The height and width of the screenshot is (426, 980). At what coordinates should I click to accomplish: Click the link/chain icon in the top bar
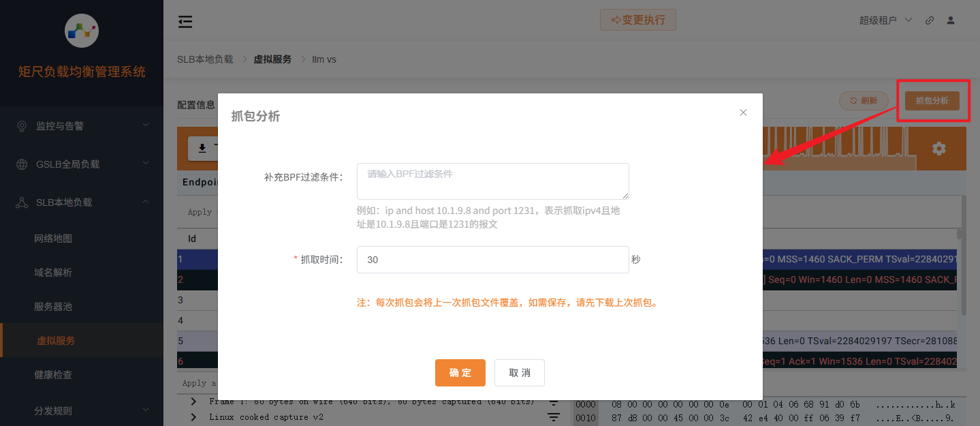tap(929, 20)
